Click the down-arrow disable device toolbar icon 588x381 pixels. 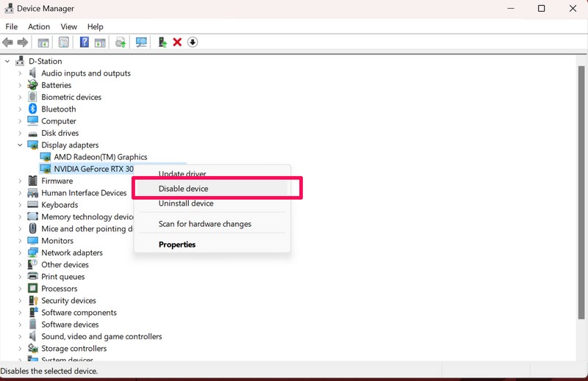coord(193,43)
